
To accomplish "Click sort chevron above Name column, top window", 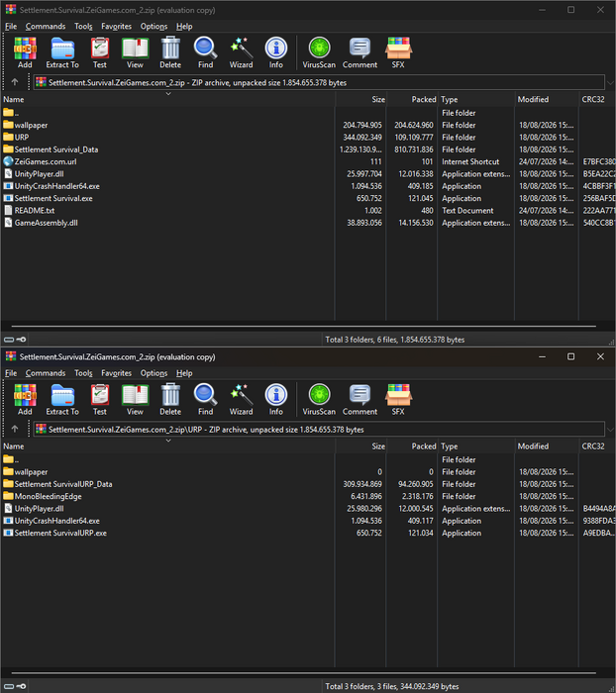I will tap(168, 94).
